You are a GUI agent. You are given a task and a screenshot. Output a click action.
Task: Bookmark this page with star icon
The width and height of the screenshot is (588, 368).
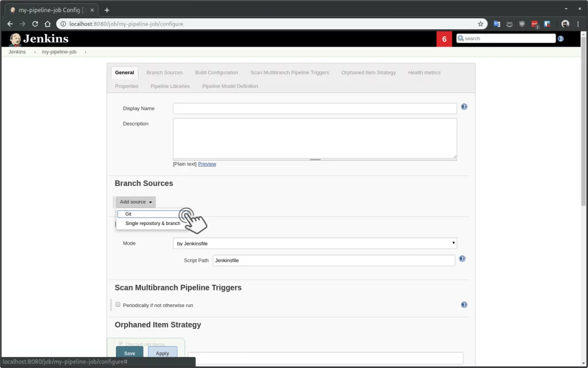click(x=481, y=24)
